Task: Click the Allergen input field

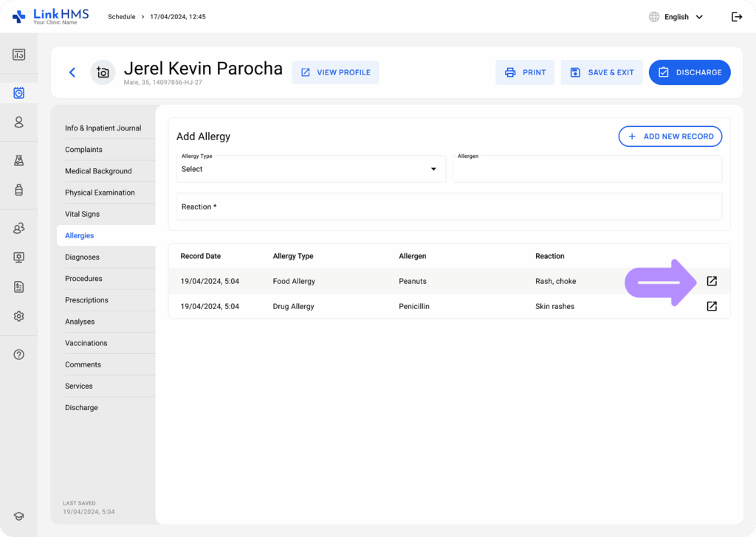Action: pyautogui.click(x=587, y=169)
